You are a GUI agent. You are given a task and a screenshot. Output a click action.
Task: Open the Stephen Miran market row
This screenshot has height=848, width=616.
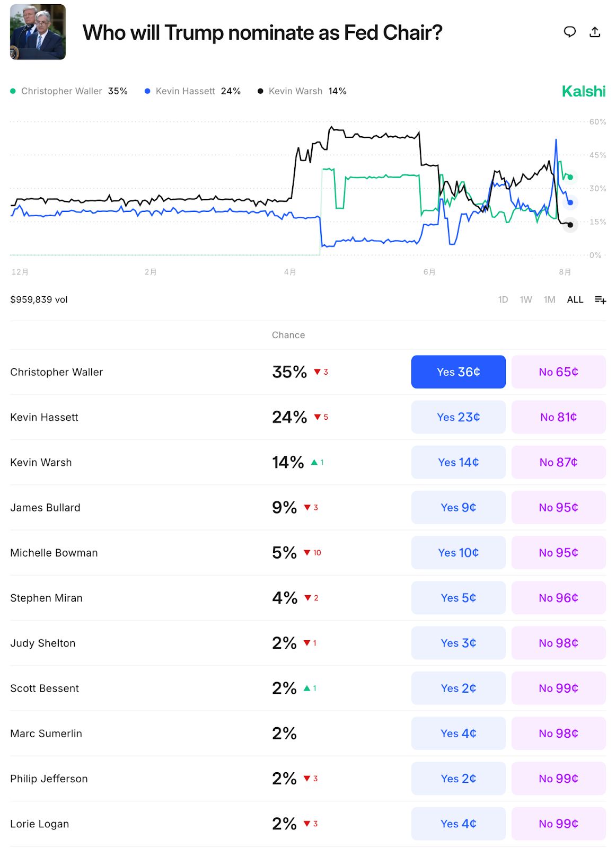point(47,598)
